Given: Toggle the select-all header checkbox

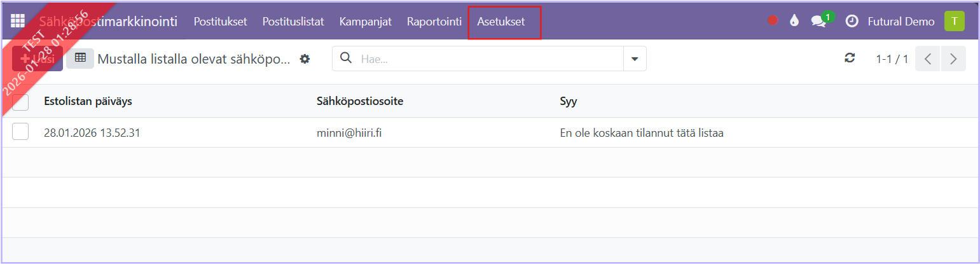Looking at the screenshot, I should click(20, 102).
